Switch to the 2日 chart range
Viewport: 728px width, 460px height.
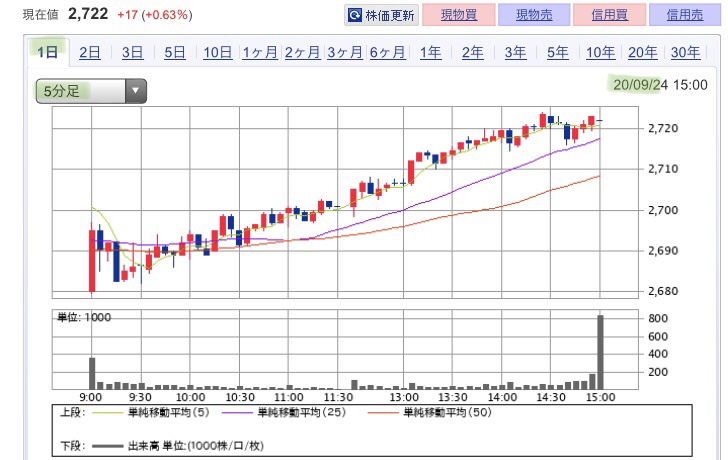90,52
